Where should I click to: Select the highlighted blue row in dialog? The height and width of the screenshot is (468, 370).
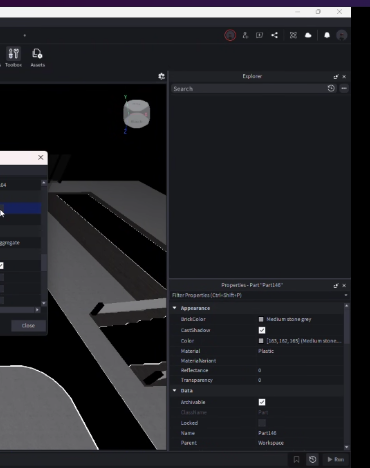(20, 208)
